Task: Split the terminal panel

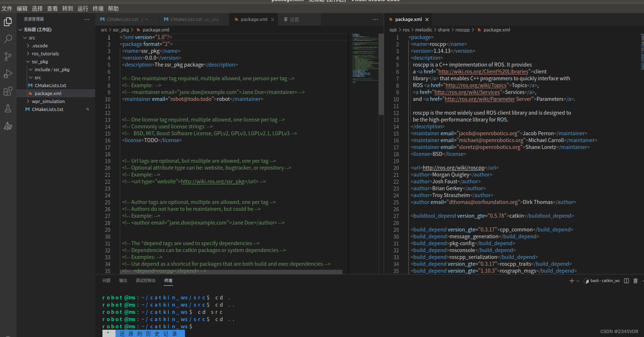Action: tap(626, 281)
